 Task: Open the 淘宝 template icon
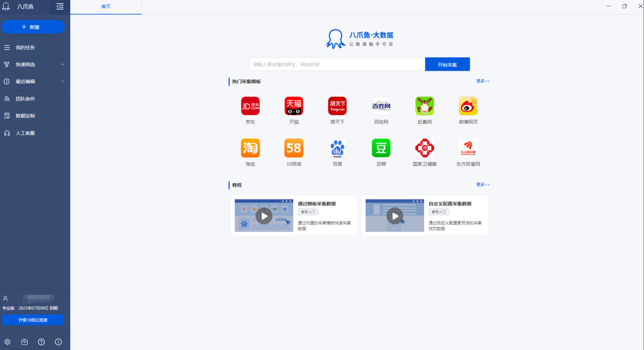250,148
